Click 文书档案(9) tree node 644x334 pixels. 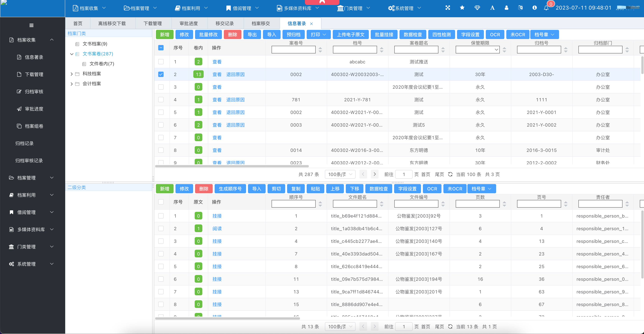(x=95, y=44)
